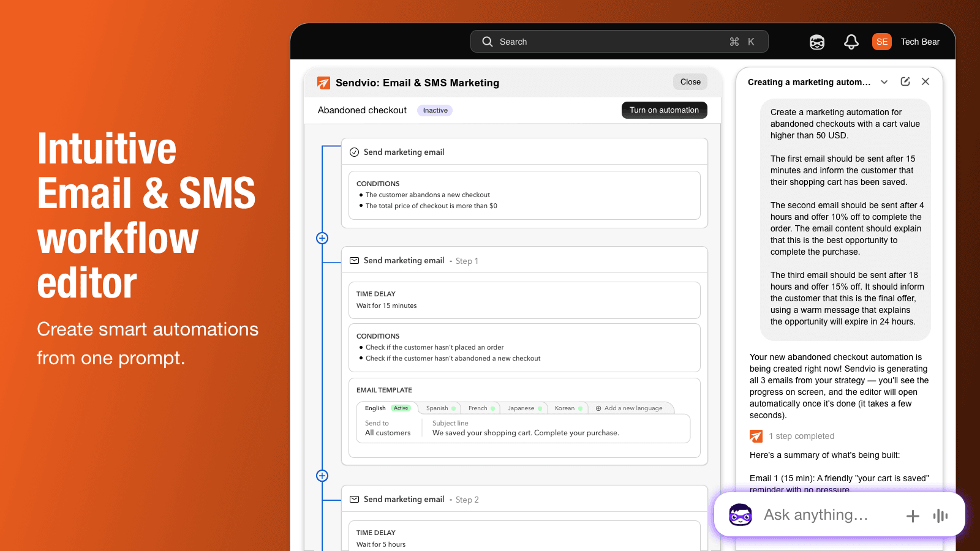The height and width of the screenshot is (551, 980).
Task: Open Tech Bear account menu
Action: pos(920,42)
